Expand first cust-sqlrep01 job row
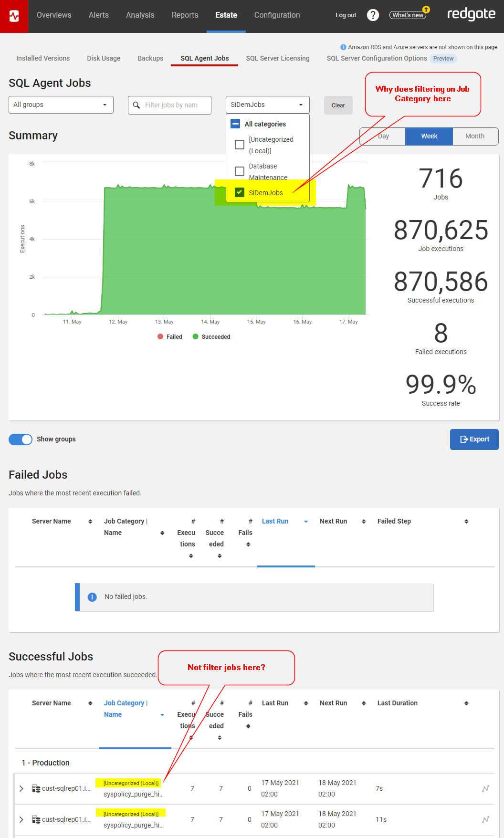This screenshot has height=838, width=504. click(21, 788)
